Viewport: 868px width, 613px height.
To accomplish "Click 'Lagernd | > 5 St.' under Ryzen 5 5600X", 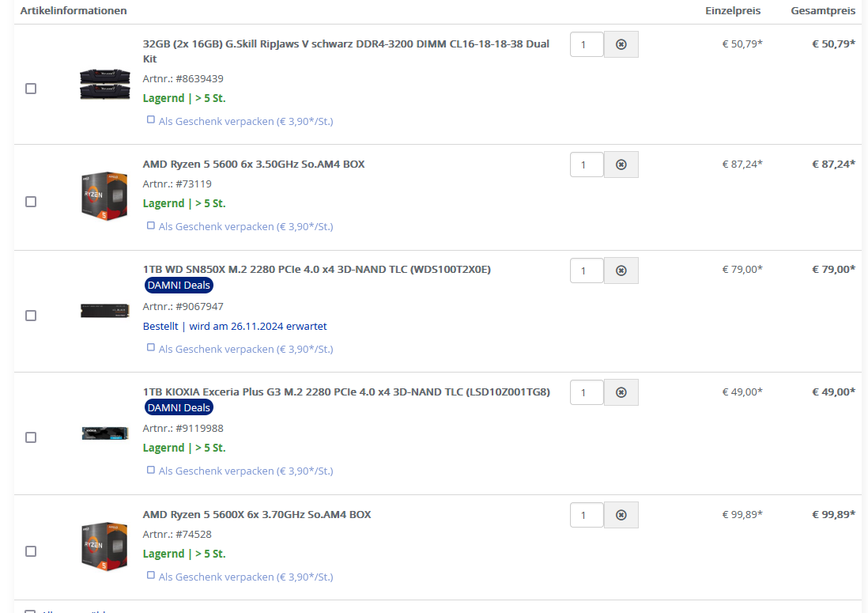I will click(184, 554).
